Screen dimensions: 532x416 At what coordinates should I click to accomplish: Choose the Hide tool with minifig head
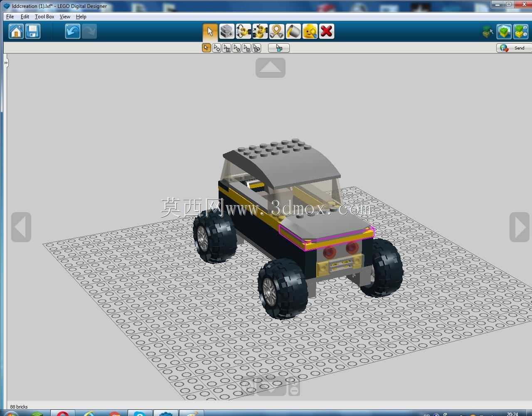pyautogui.click(x=310, y=31)
